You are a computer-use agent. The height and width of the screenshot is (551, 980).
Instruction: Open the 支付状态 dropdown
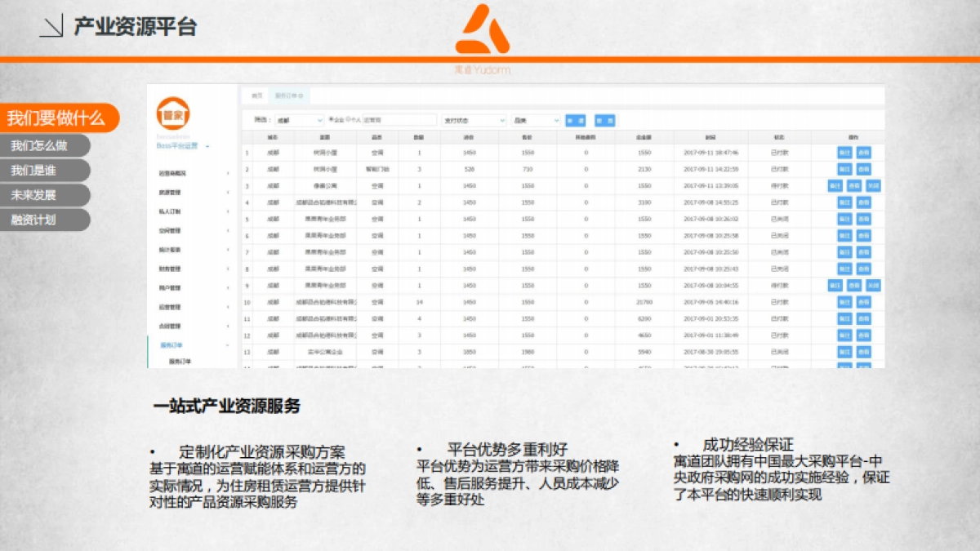(474, 120)
